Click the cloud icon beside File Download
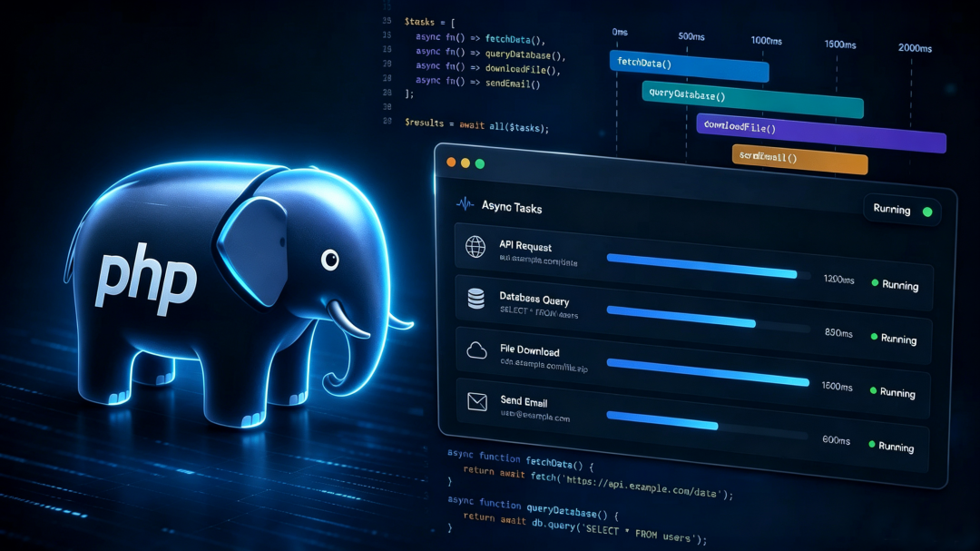This screenshot has width=980, height=551. 477,350
